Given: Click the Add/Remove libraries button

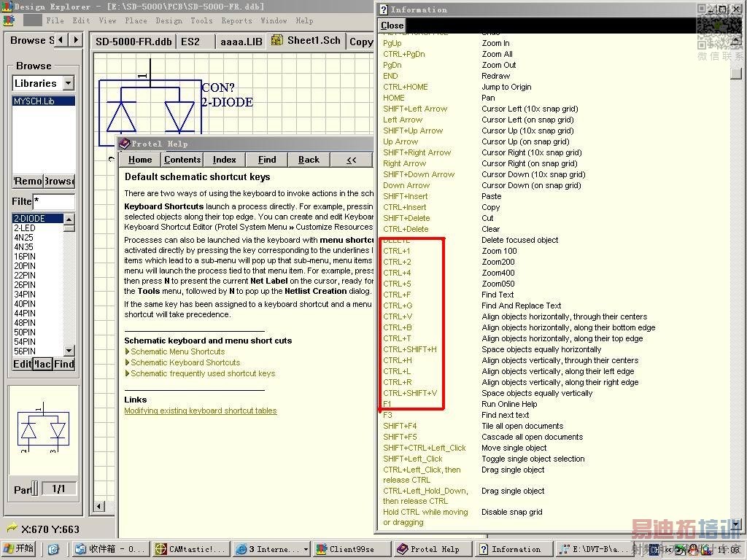Looking at the screenshot, I should click(28, 181).
